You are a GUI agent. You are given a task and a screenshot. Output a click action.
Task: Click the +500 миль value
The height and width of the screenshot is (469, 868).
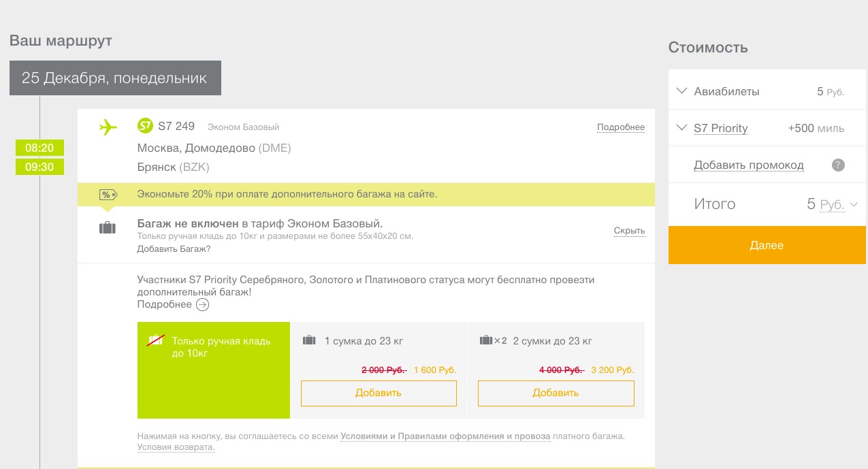[x=816, y=129]
